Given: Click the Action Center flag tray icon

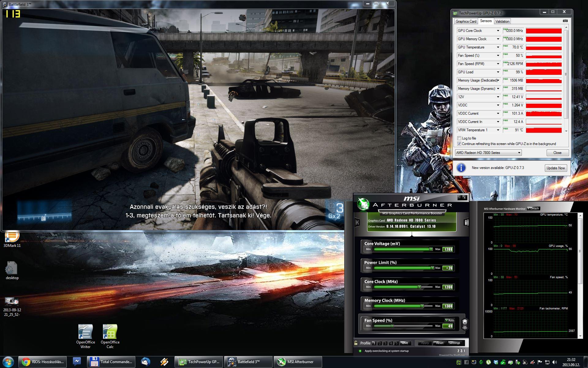Looking at the screenshot, I should coord(540,362).
